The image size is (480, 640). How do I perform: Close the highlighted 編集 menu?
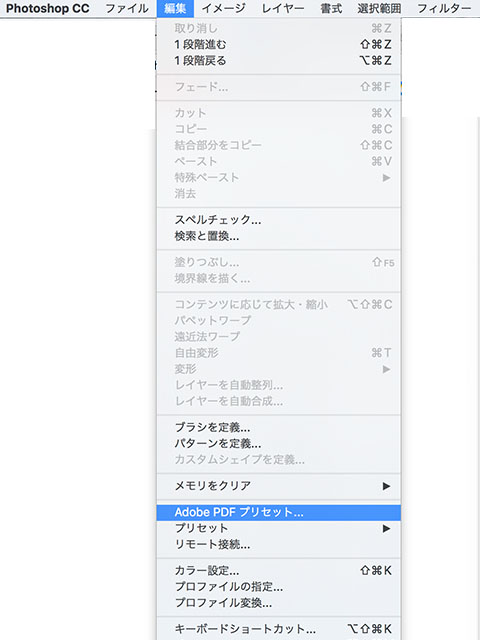coord(175,8)
